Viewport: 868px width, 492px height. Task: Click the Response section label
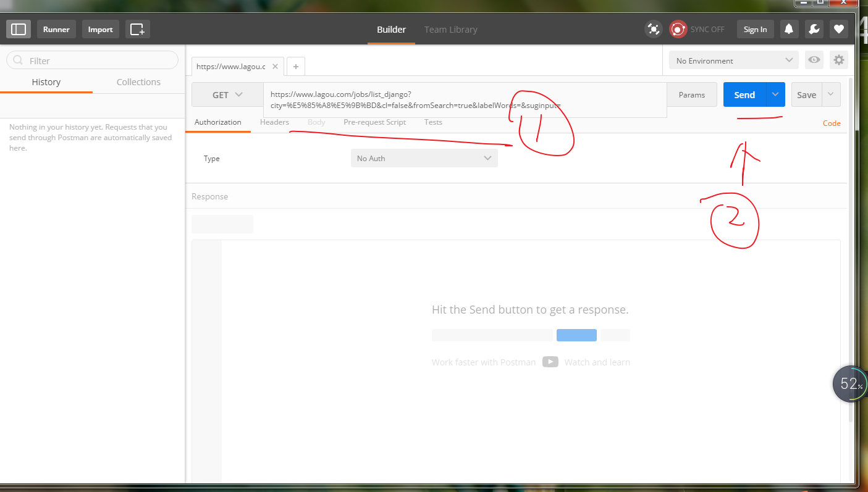pos(209,196)
